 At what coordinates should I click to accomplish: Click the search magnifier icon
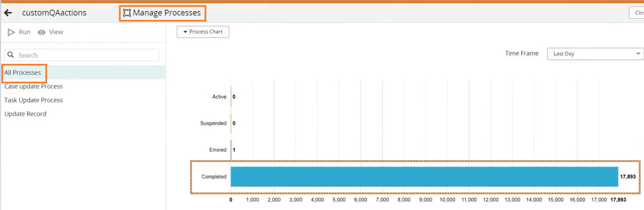pos(11,55)
